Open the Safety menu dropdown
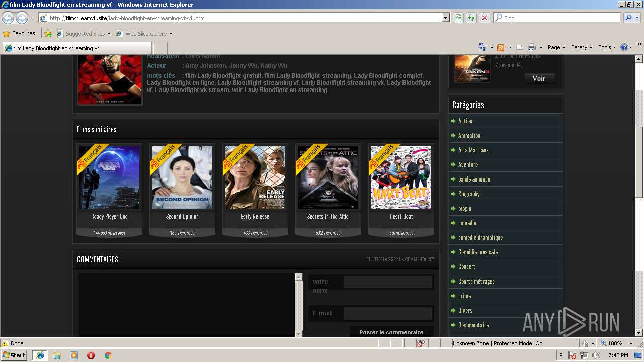This screenshot has height=362, width=644. coord(582,47)
